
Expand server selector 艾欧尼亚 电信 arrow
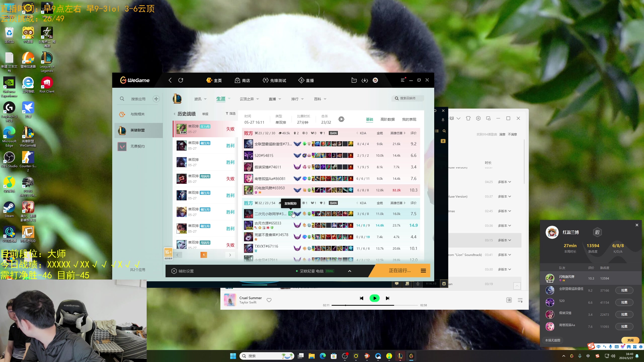click(x=350, y=271)
